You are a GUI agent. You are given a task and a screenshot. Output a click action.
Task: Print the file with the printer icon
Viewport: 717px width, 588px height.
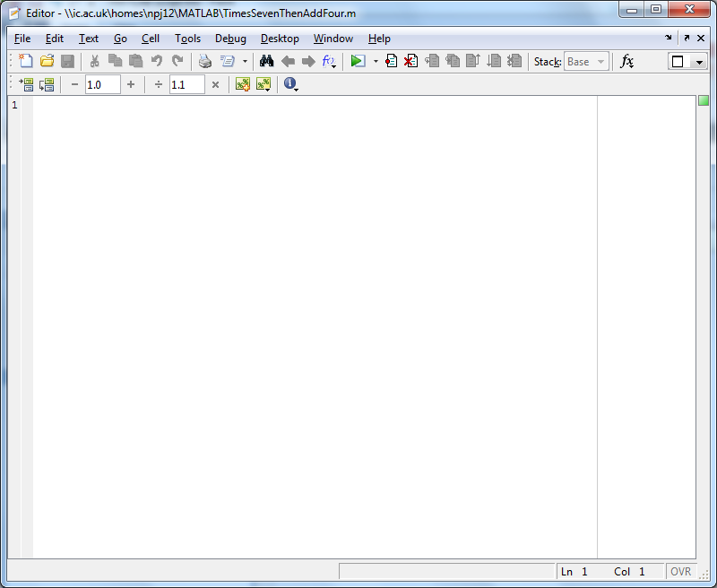pyautogui.click(x=205, y=61)
